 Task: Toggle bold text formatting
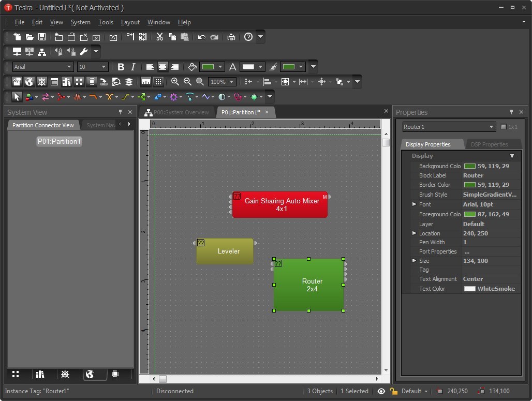point(121,67)
